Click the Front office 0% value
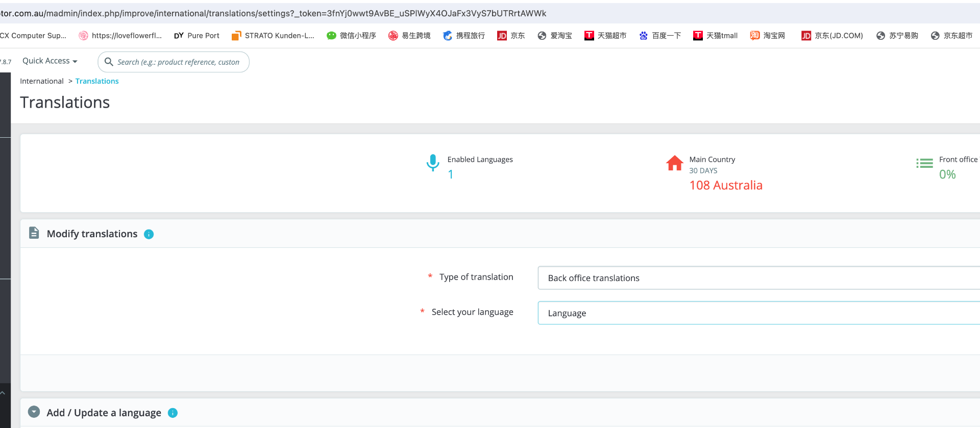This screenshot has width=980, height=428. tap(947, 174)
